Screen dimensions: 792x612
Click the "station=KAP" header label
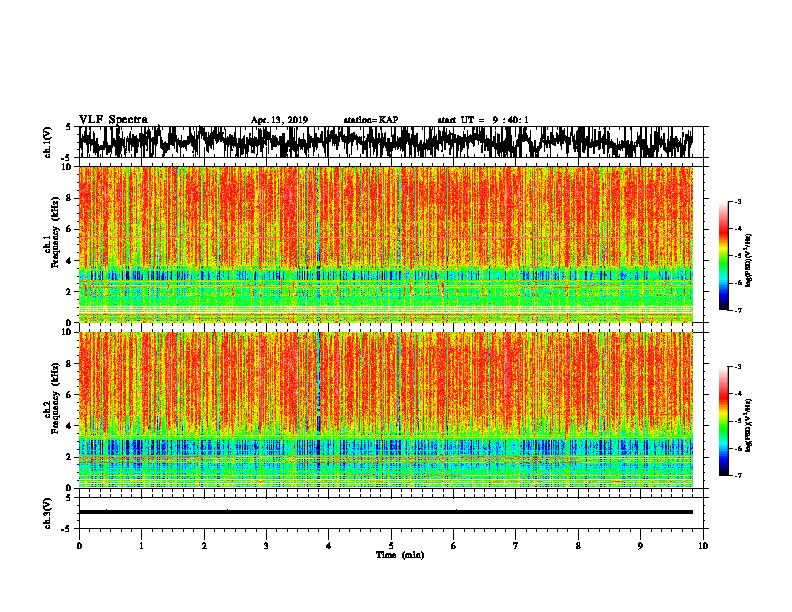371,120
